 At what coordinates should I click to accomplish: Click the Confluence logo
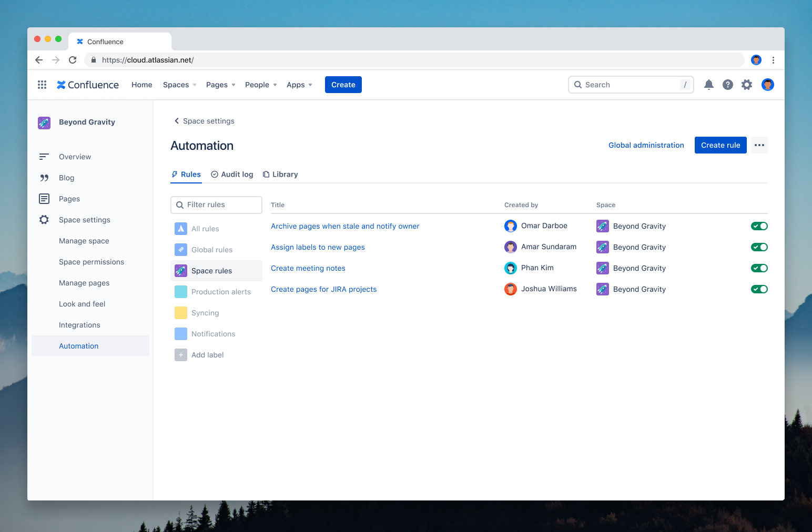point(87,85)
